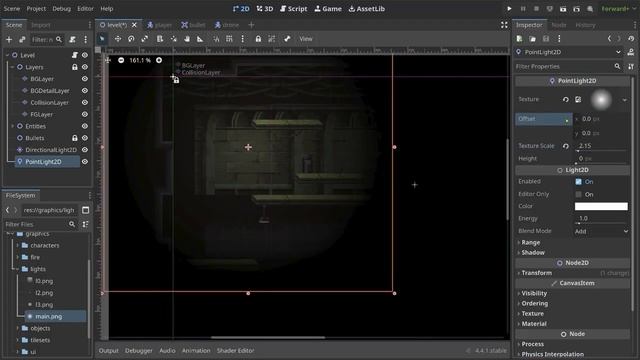Zoom out the 2D viewport

click(x=121, y=60)
